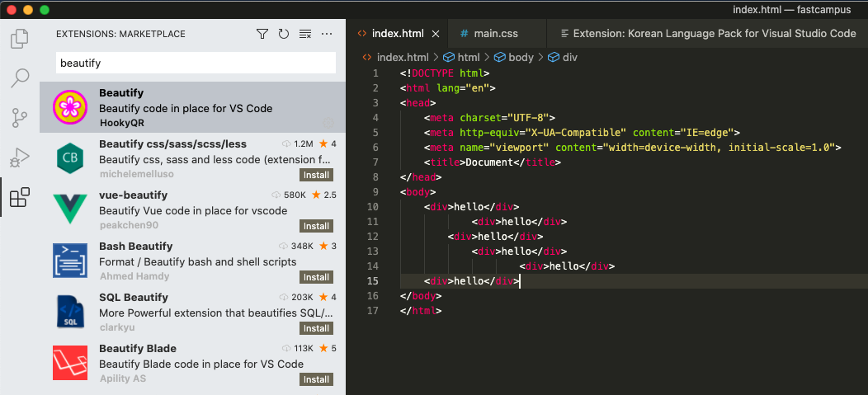
Task: Install the SQL Beautify extension
Action: [317, 328]
